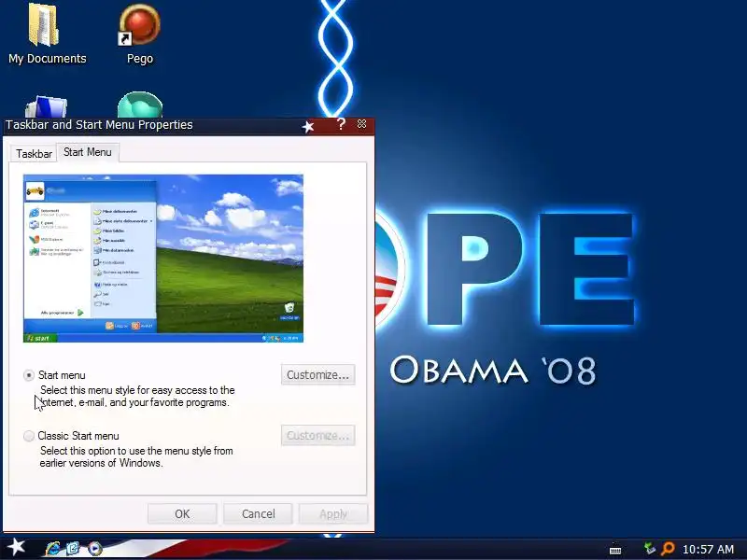Image resolution: width=747 pixels, height=560 pixels.
Task: Click the Cancel button
Action: pyautogui.click(x=258, y=514)
